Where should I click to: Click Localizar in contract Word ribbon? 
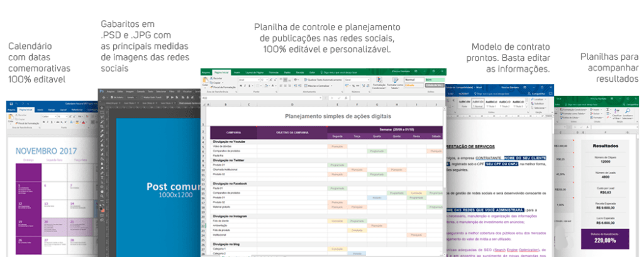click(x=538, y=99)
